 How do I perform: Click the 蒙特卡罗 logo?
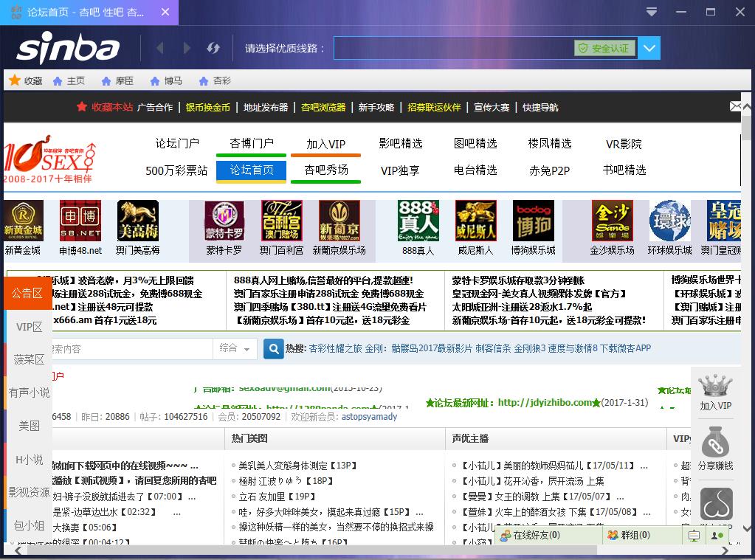tap(224, 221)
